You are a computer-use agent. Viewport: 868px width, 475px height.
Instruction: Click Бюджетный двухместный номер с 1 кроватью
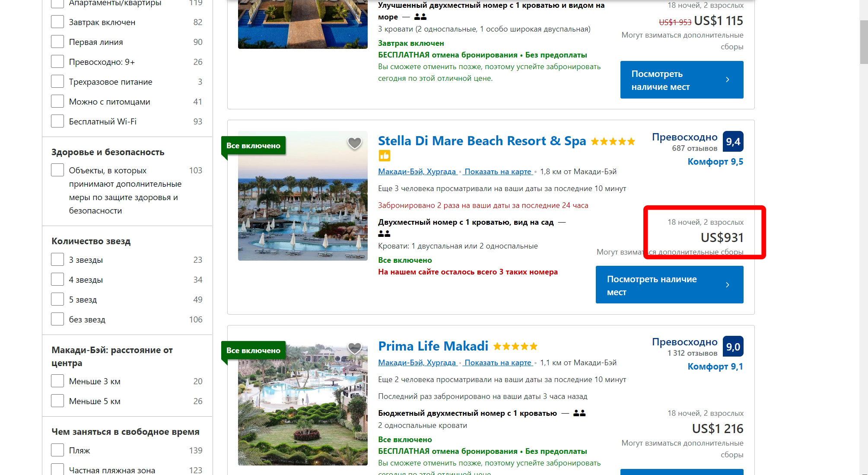coord(467,413)
